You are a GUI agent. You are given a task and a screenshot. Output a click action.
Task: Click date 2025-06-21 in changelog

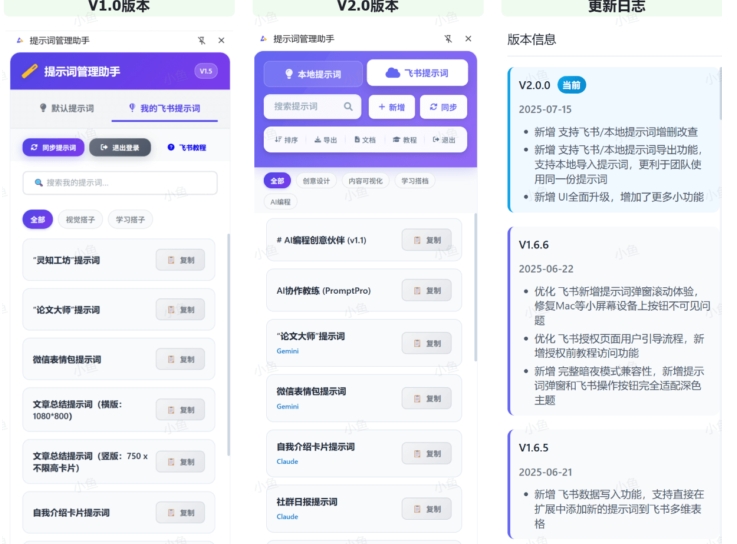pos(546,472)
